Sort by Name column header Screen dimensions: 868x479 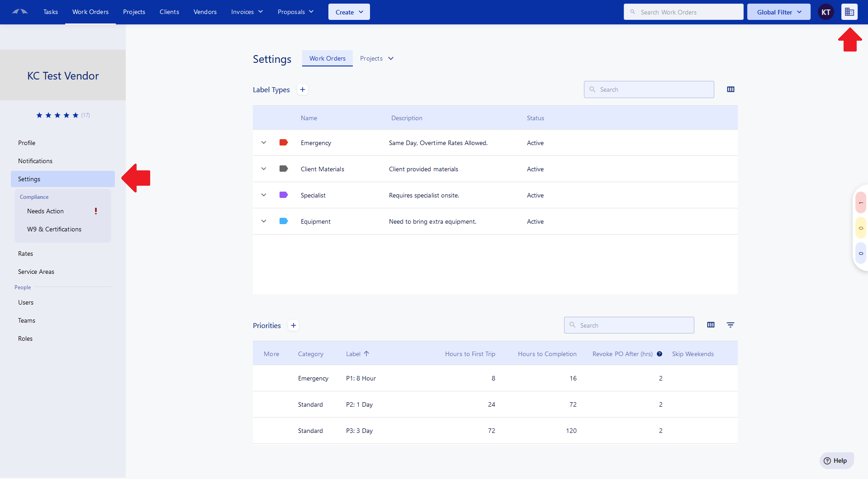pos(309,118)
